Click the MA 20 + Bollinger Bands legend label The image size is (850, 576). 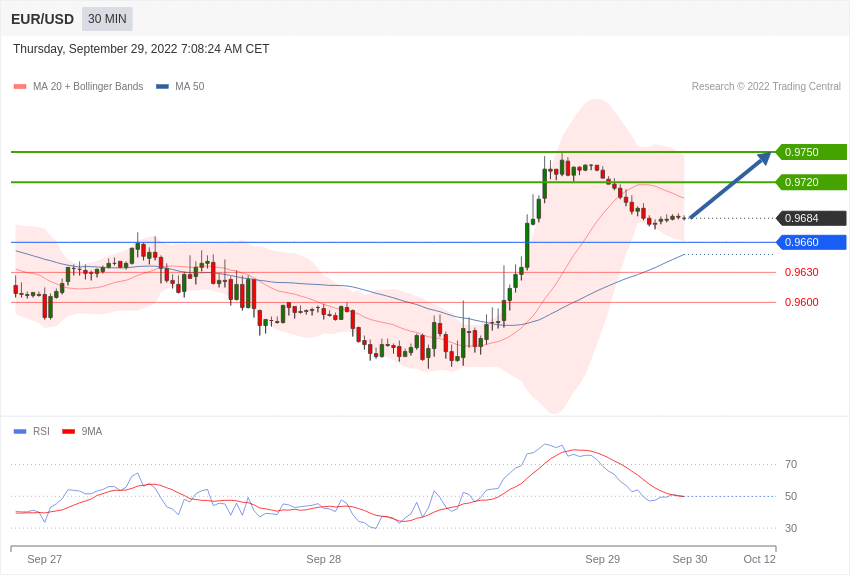pos(88,87)
